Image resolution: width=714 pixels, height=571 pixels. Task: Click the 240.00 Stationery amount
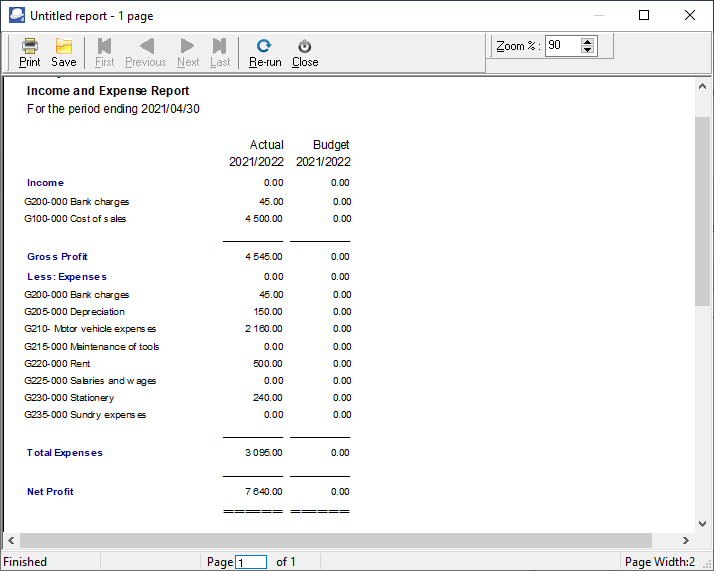(268, 398)
